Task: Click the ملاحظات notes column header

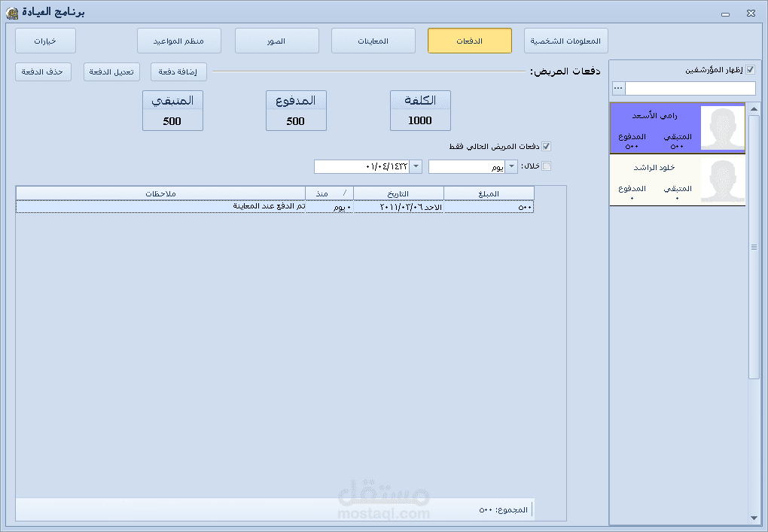Action: point(160,194)
